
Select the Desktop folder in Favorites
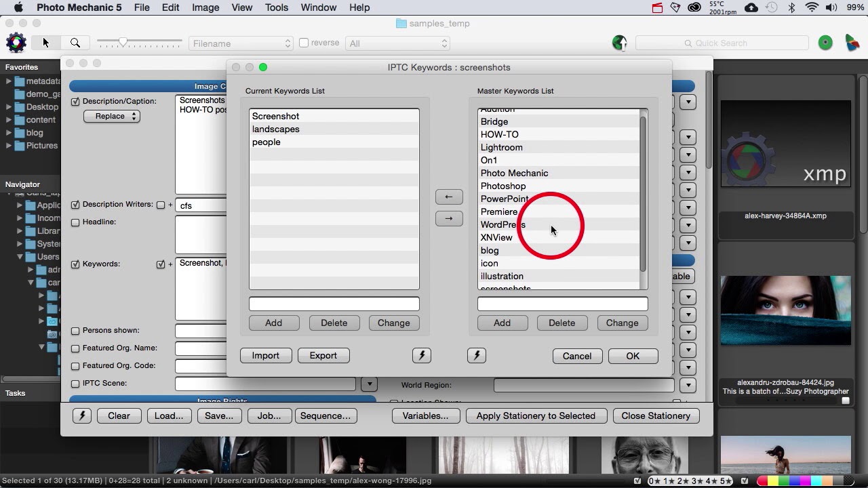(x=42, y=106)
